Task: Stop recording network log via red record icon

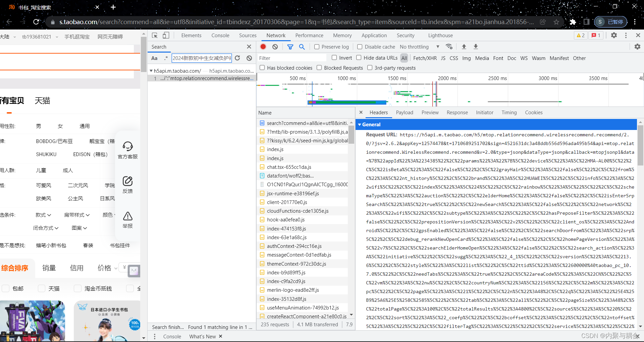Action: pos(263,47)
